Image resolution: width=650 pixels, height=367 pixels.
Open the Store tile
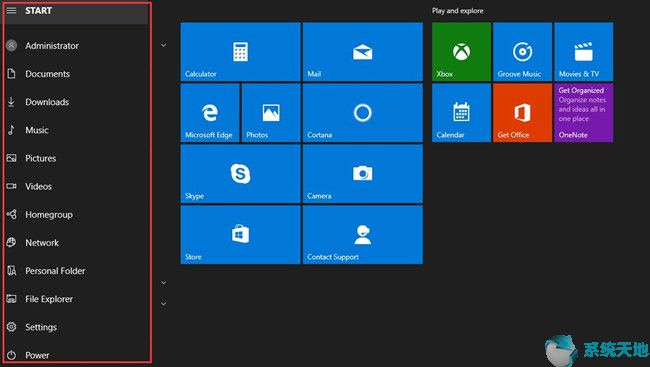(240, 235)
